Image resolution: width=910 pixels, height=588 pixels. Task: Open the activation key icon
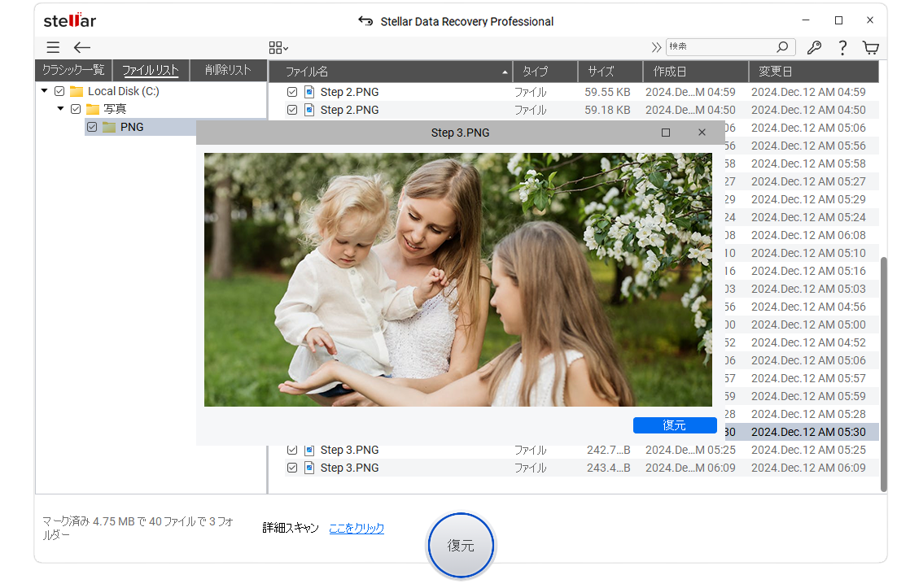point(814,47)
